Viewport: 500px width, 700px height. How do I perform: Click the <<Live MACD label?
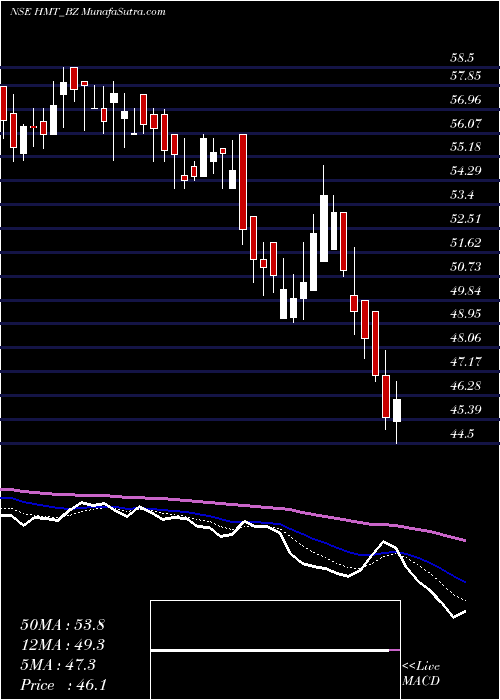421,674
